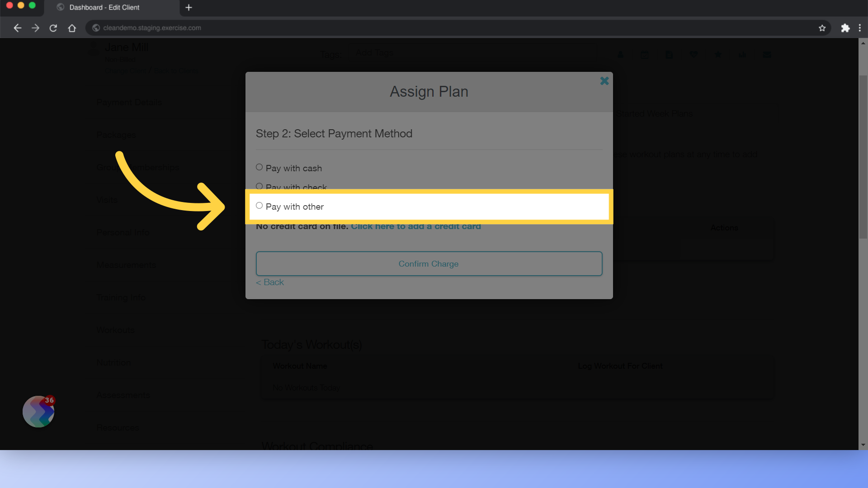Click Confirm Charge button

coord(429,263)
